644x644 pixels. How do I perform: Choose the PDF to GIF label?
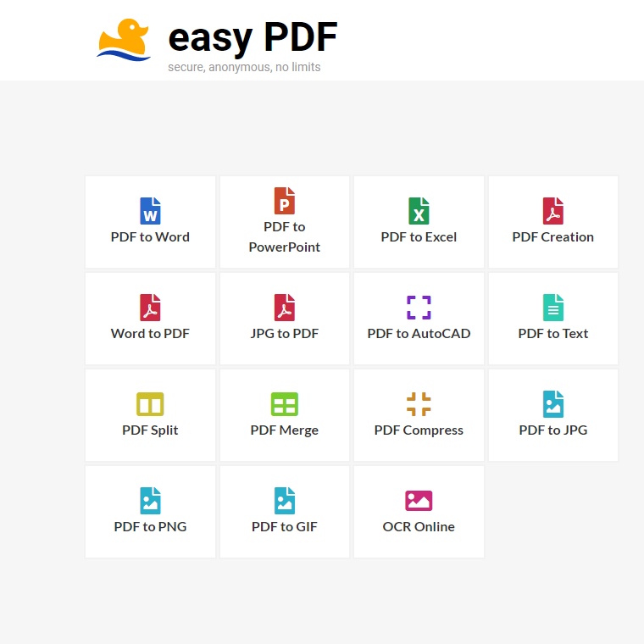[x=284, y=526]
